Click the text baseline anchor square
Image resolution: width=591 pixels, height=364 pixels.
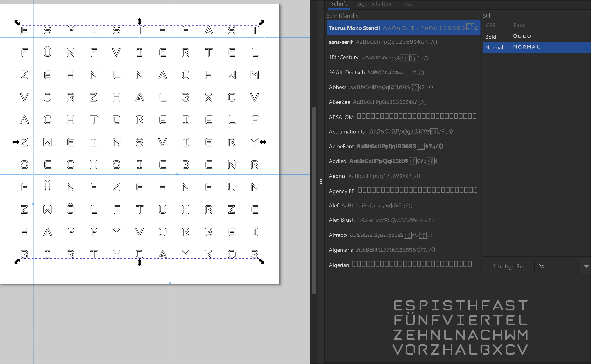click(x=20, y=34)
